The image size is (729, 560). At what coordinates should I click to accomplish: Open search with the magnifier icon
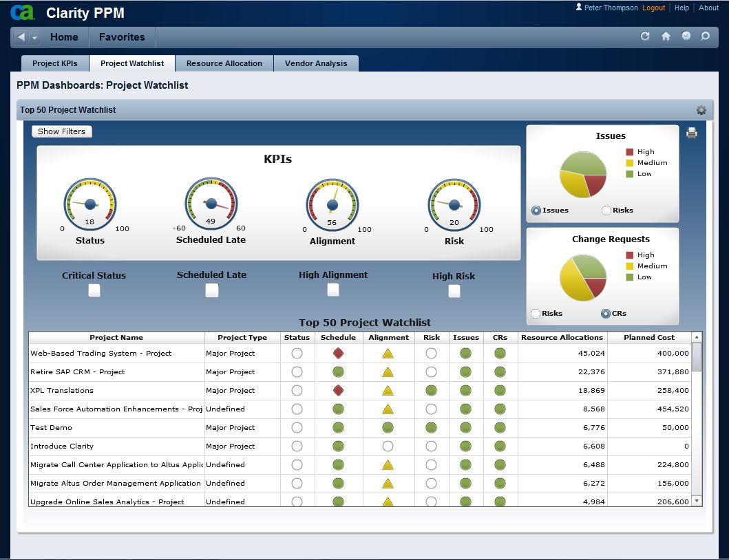[705, 36]
